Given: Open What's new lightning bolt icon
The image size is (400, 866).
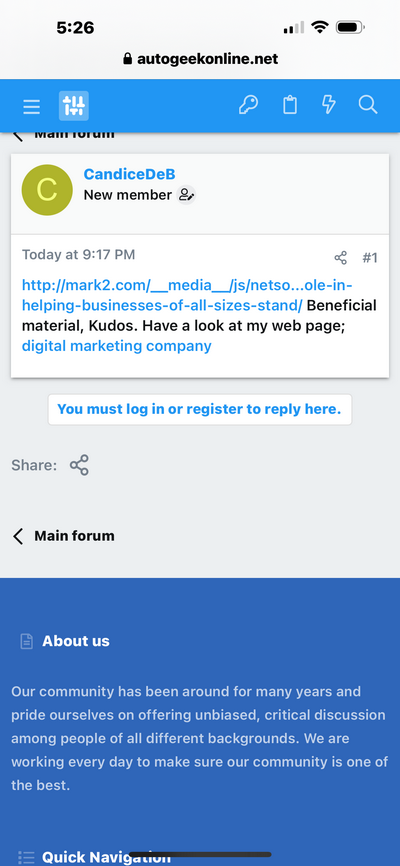Looking at the screenshot, I should pyautogui.click(x=329, y=104).
